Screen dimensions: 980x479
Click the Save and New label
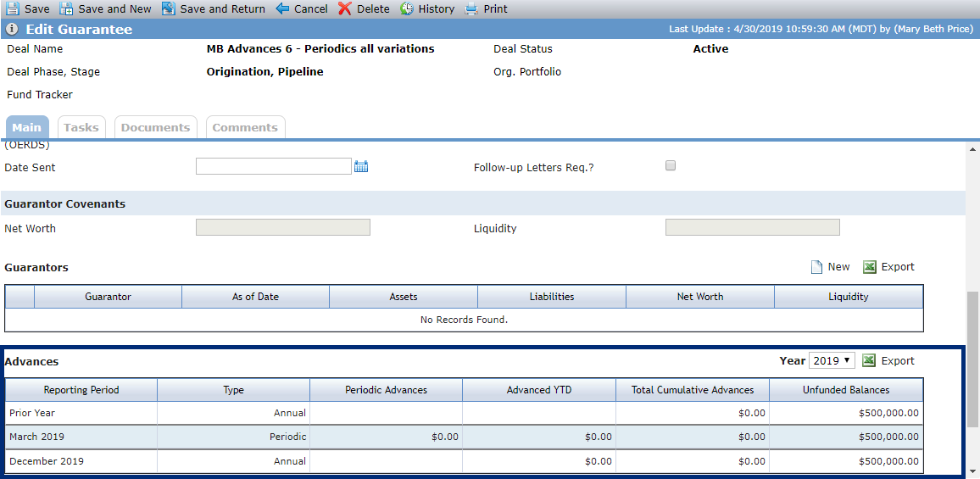(x=115, y=8)
